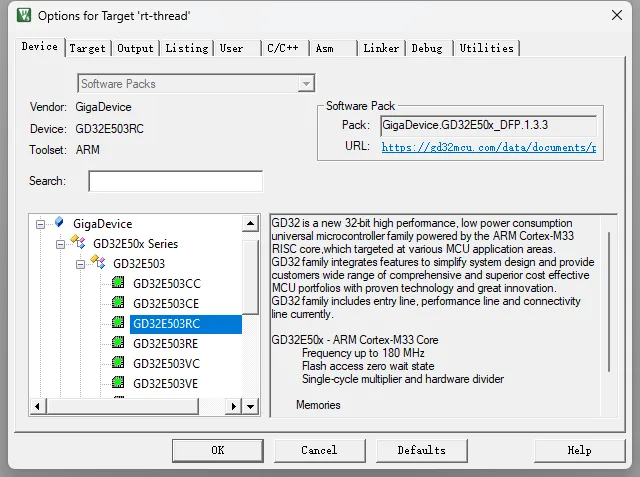Select GD32E503CE in the device tree
This screenshot has width=640, height=477.
pyautogui.click(x=166, y=304)
